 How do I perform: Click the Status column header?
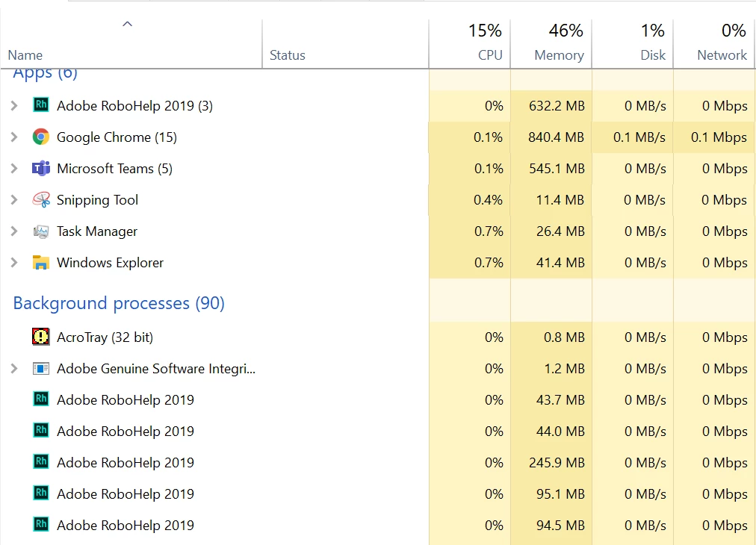point(288,55)
